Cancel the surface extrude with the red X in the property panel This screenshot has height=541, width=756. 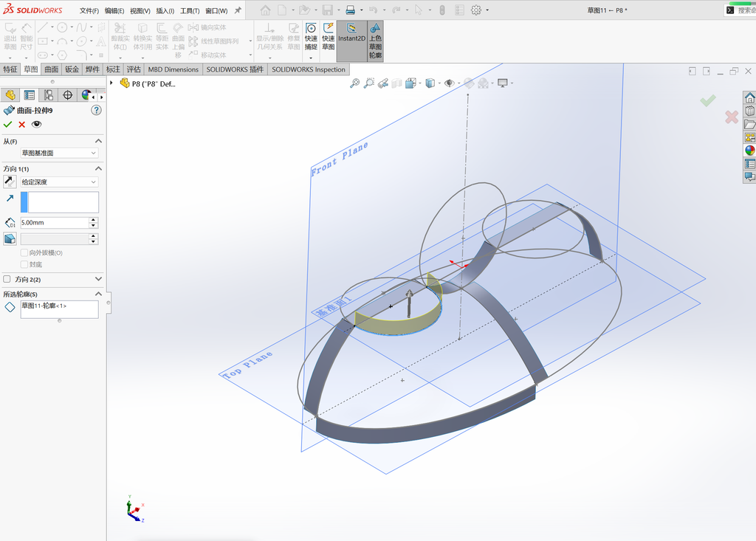(x=21, y=125)
